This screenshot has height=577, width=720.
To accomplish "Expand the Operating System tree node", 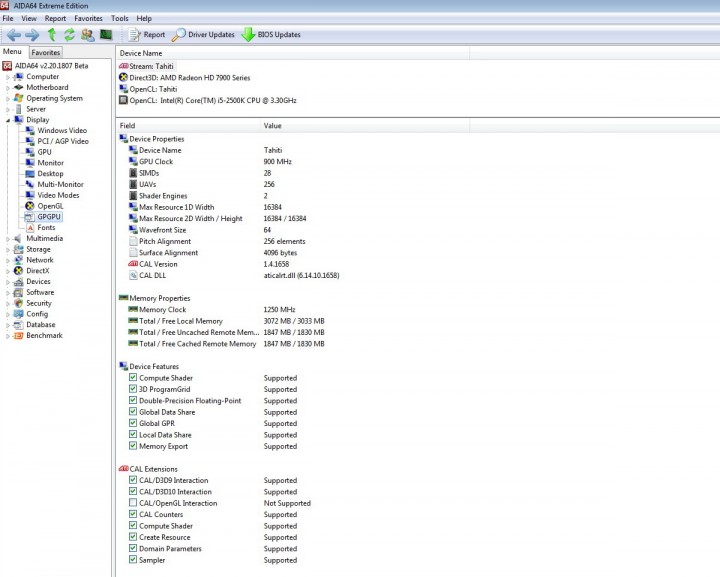I will pos(8,99).
